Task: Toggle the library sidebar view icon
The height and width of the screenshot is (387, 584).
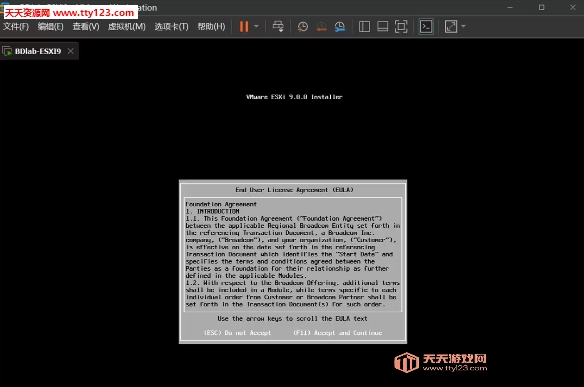Action: pos(364,26)
